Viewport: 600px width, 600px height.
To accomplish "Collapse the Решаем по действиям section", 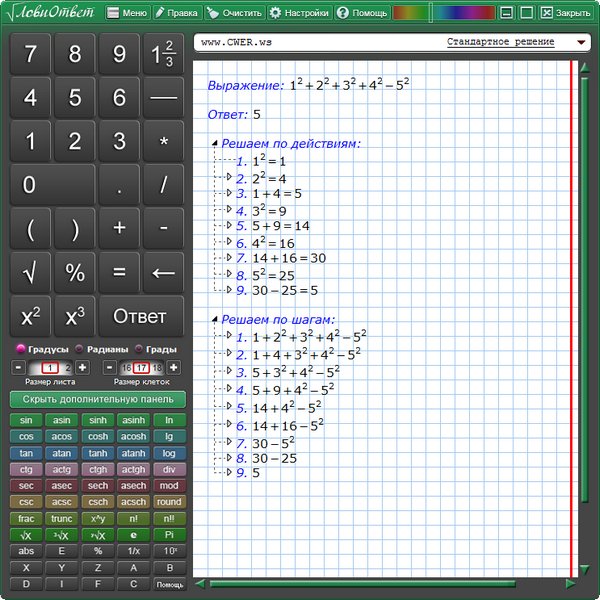I will (215, 144).
